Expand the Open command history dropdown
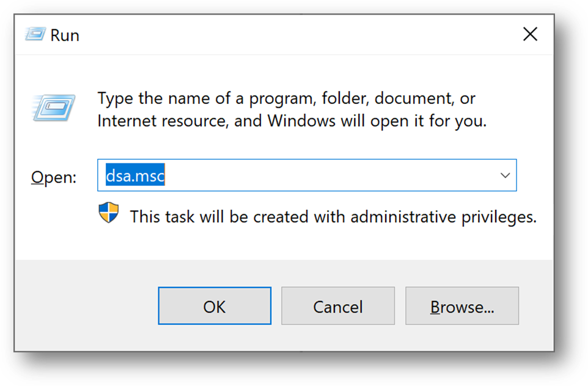The height and width of the screenshot is (386, 588). pyautogui.click(x=505, y=176)
